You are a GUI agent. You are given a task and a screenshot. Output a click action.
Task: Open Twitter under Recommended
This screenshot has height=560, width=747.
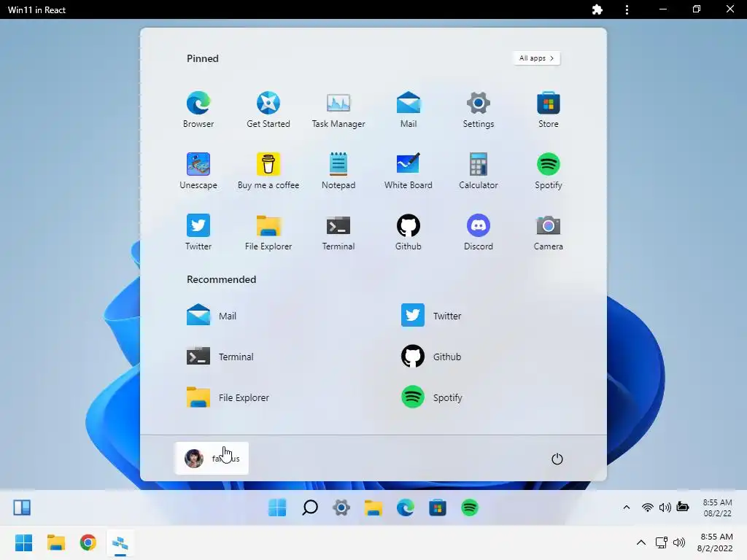point(431,315)
